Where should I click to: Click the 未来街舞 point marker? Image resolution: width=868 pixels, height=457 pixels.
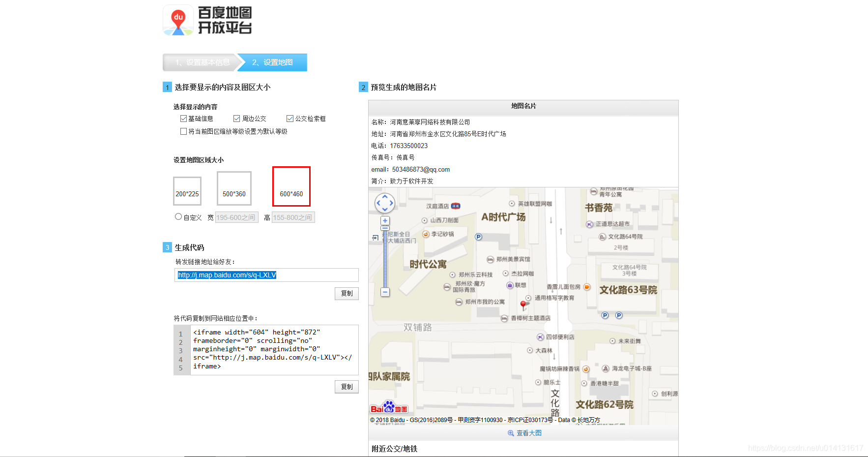coord(612,341)
